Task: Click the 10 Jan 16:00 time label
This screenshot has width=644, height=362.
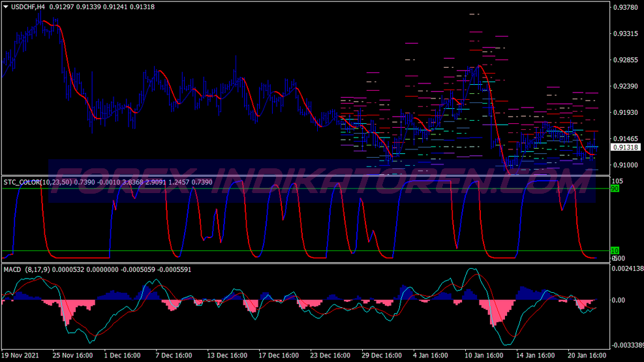Action: [x=483, y=356]
